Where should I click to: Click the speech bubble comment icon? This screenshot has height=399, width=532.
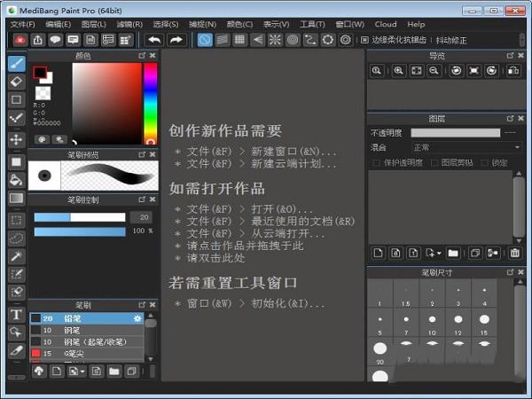(55, 40)
